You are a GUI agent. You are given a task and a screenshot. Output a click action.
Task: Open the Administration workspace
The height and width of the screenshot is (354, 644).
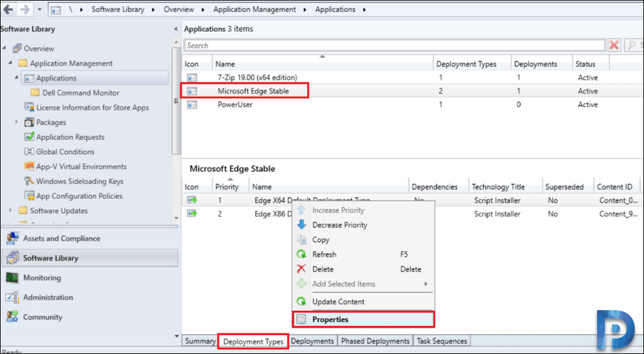click(90, 297)
